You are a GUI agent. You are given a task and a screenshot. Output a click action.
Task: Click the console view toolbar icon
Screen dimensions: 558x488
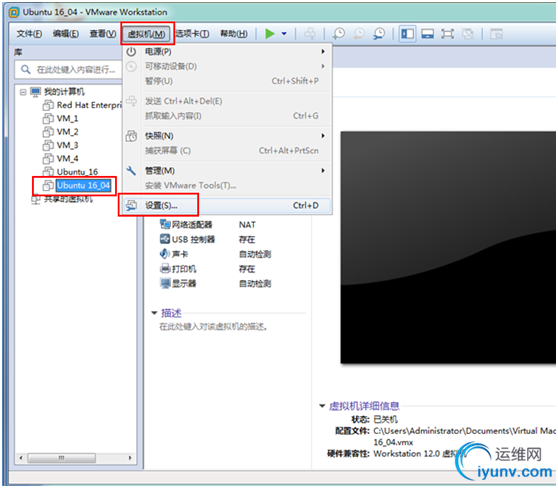(x=496, y=34)
